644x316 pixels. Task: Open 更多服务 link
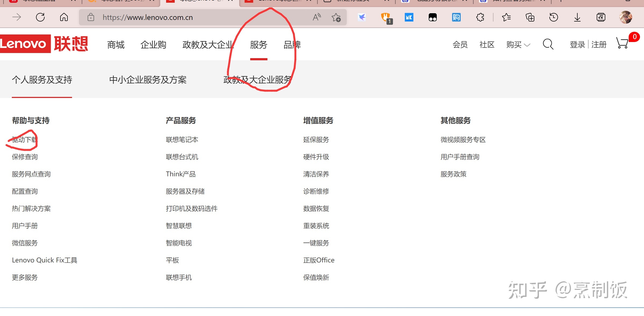click(x=25, y=278)
